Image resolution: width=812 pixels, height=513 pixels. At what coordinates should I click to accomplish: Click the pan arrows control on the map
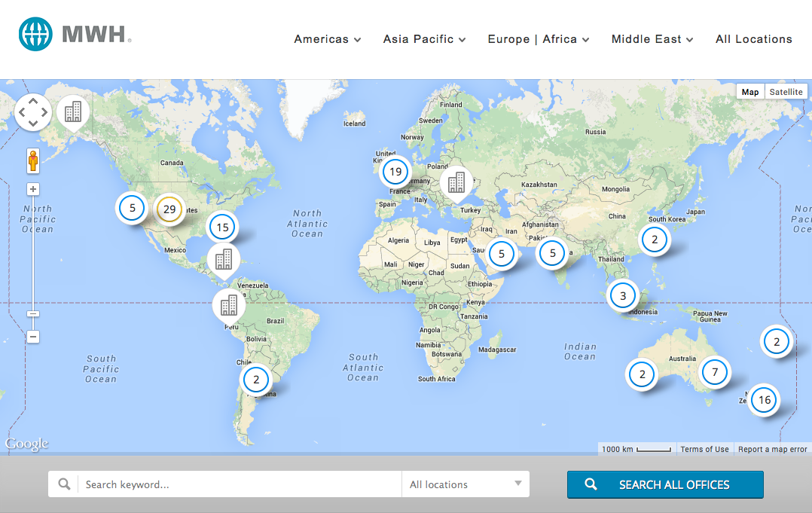[33, 112]
